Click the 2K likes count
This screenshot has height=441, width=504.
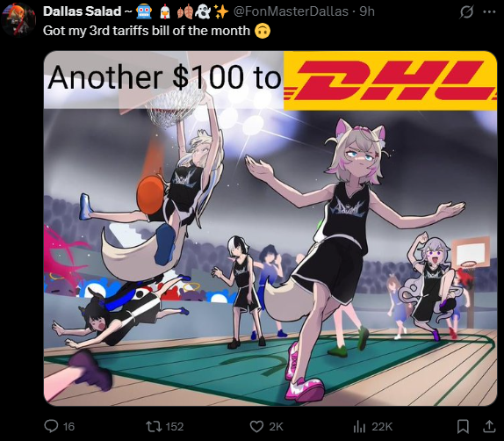(276, 427)
